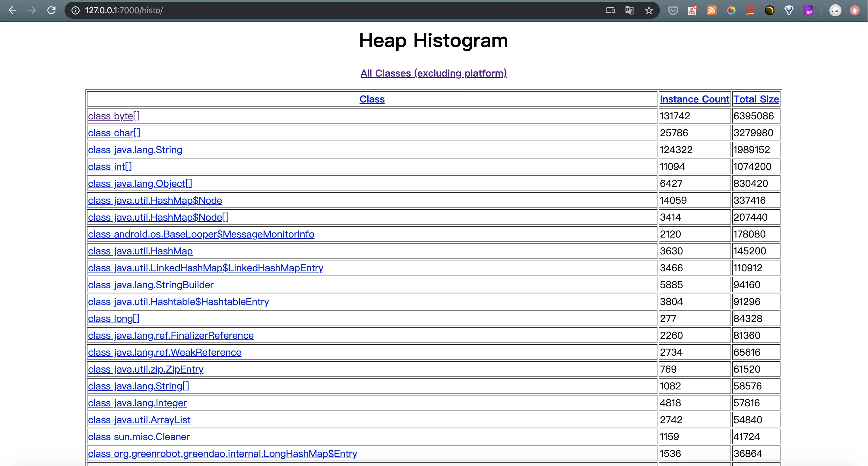Click the site info icon in address bar
Screen dimensions: 868x466
[x=75, y=11]
